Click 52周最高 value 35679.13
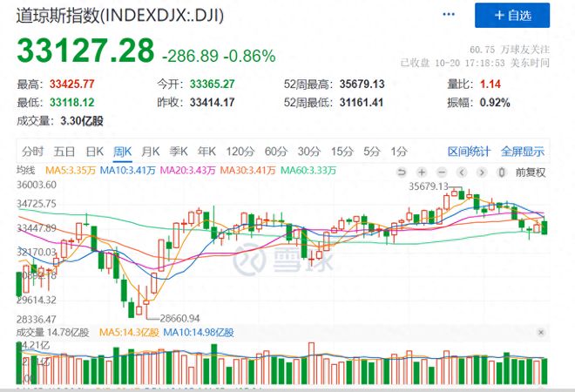 click(362, 84)
